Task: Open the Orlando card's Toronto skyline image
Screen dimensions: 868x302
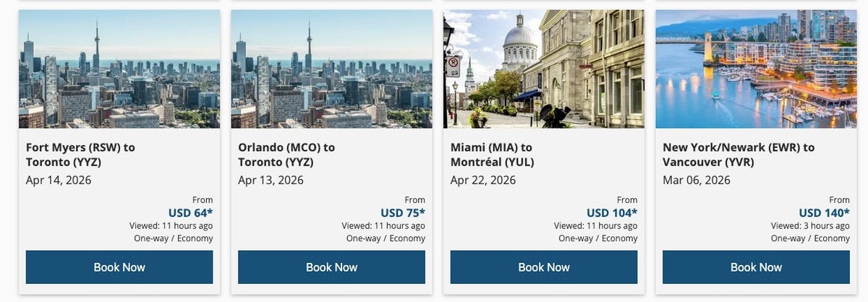Action: coord(331,69)
